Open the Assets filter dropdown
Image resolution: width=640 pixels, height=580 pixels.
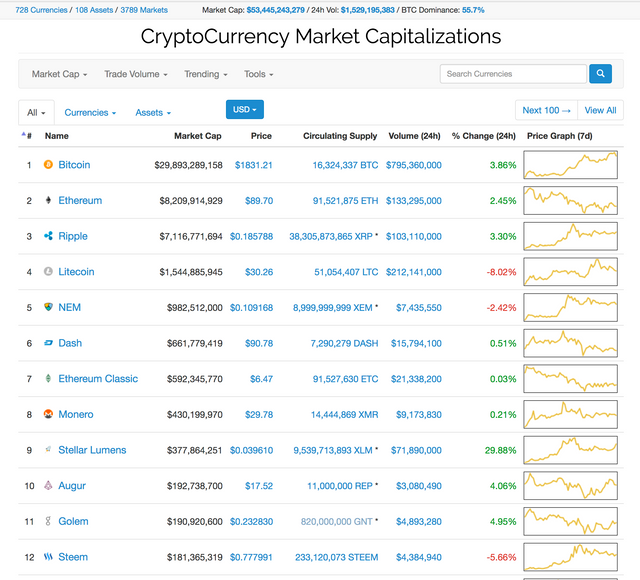tap(153, 112)
